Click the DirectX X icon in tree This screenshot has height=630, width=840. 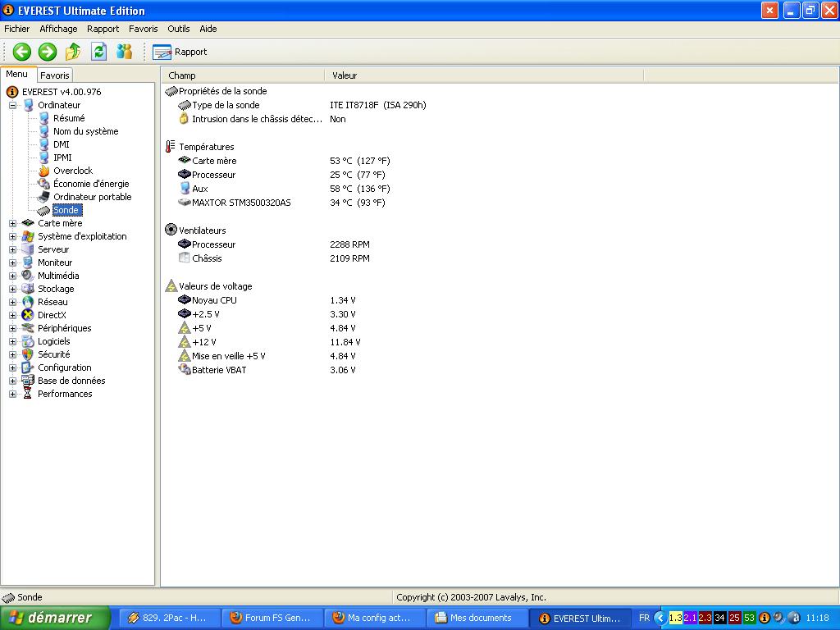point(28,315)
